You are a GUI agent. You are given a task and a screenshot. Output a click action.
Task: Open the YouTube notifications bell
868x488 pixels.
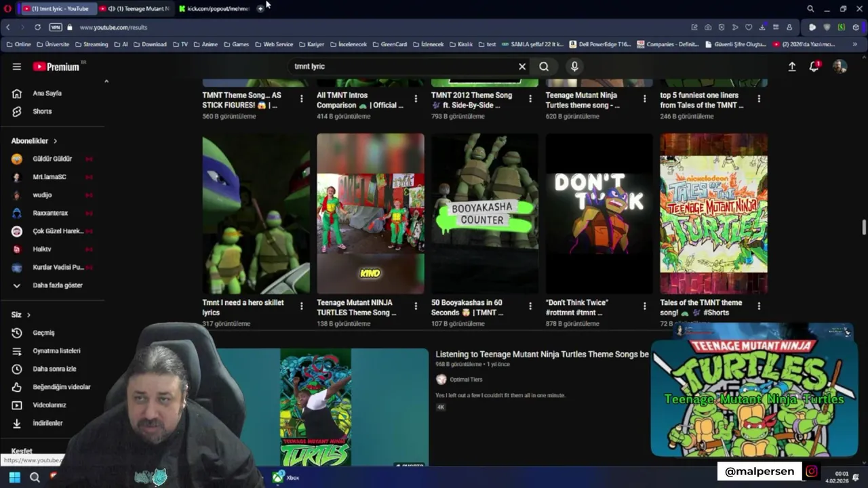tap(814, 66)
